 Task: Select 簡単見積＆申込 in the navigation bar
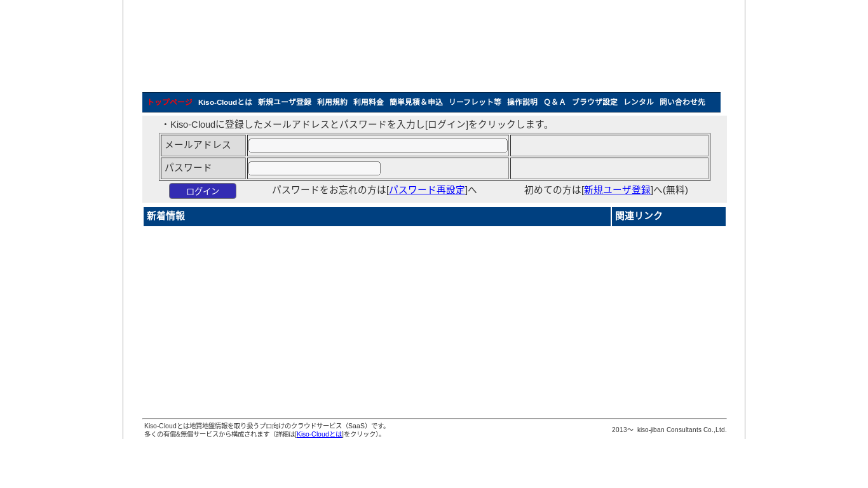pyautogui.click(x=416, y=102)
